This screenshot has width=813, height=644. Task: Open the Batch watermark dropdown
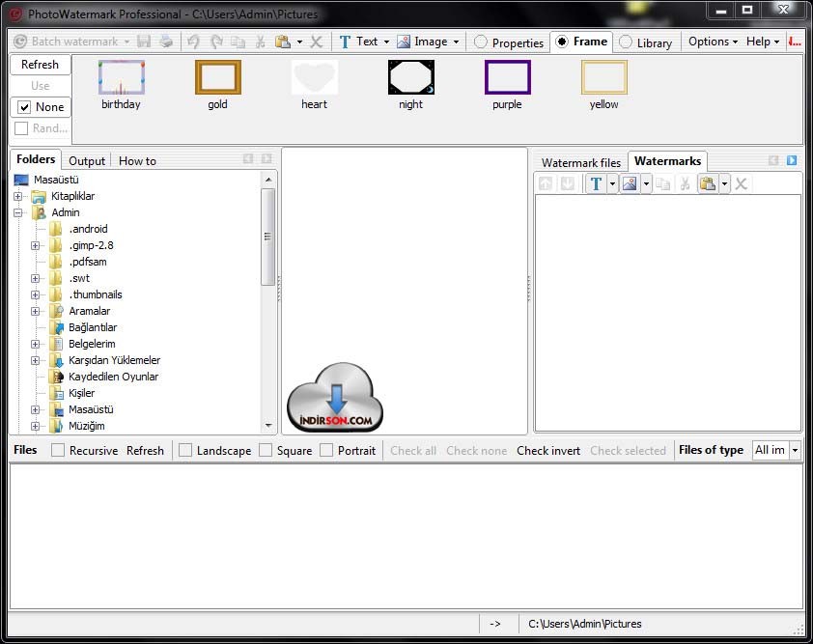tap(127, 42)
